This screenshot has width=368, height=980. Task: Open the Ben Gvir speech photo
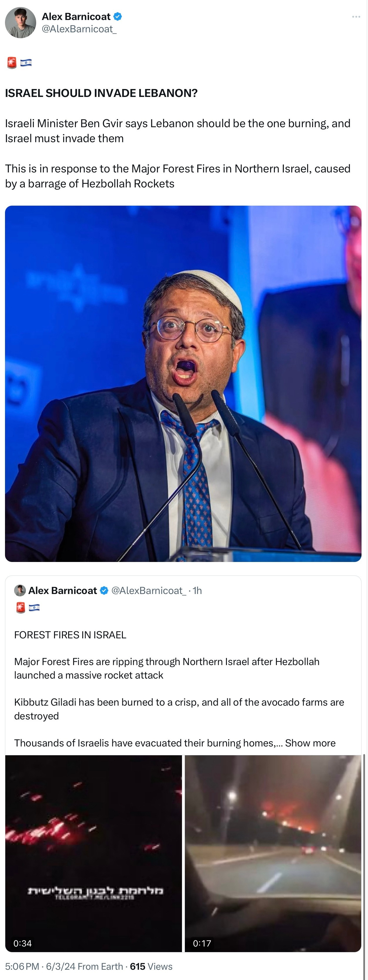(x=183, y=383)
